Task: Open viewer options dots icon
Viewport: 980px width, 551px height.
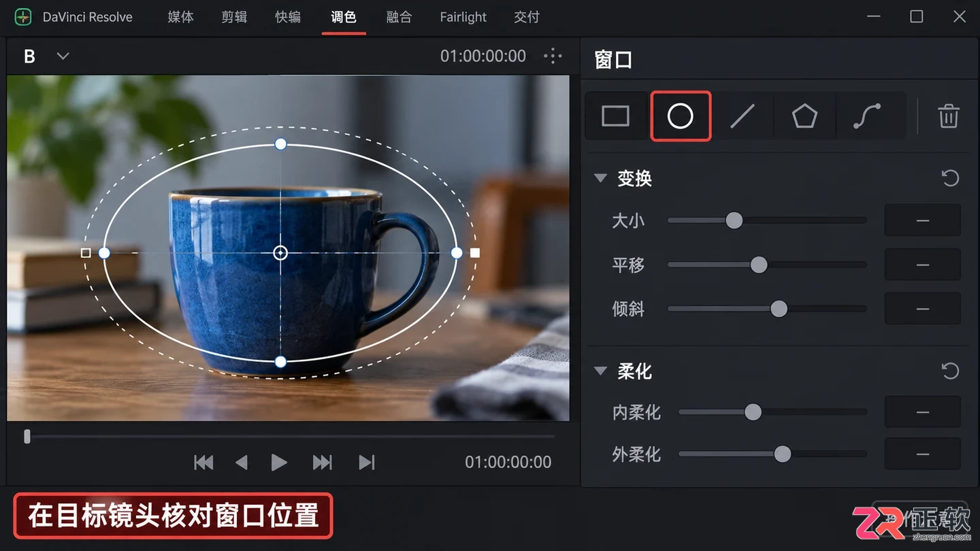Action: tap(553, 56)
